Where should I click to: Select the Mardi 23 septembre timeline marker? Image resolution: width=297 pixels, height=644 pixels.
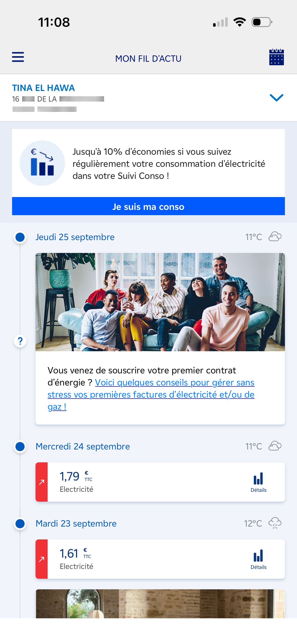[x=20, y=524]
